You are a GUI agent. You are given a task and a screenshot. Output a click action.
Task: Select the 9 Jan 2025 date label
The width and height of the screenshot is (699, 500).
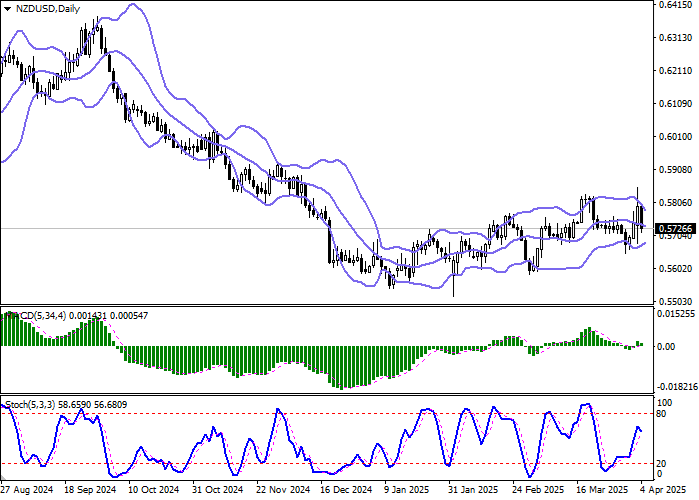(407, 491)
